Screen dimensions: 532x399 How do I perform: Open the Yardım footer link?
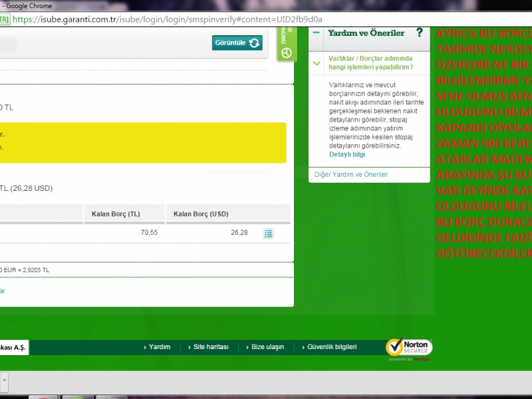tap(159, 347)
